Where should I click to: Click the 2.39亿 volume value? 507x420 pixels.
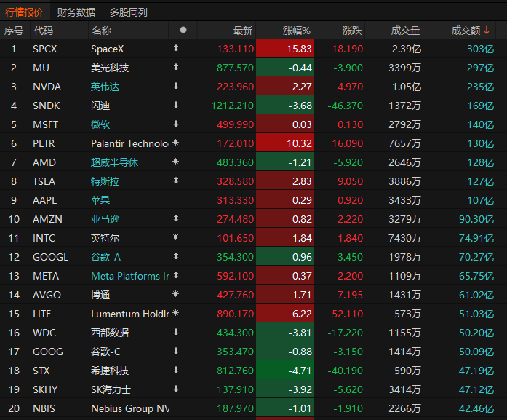[407, 49]
